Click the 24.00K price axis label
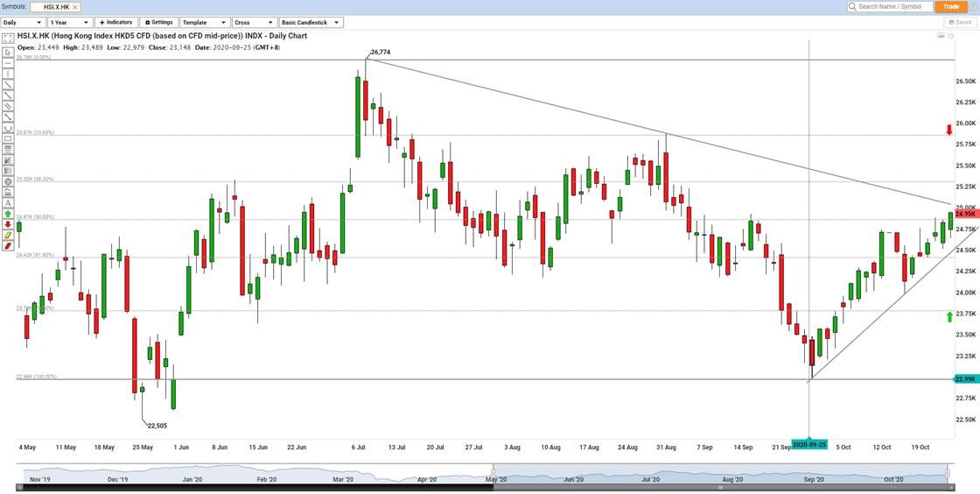This screenshot has width=980, height=494. (x=966, y=292)
